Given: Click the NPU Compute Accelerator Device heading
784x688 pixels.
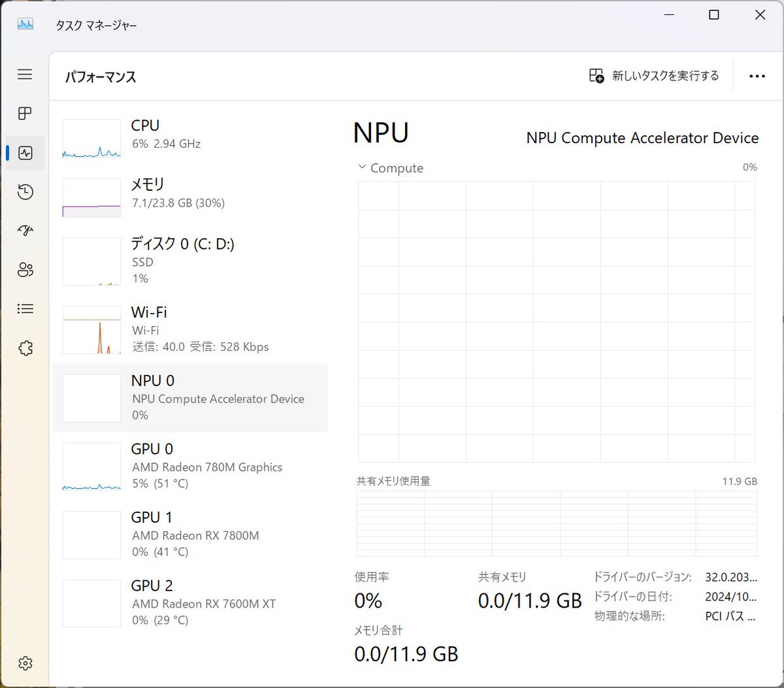Looking at the screenshot, I should [x=642, y=138].
